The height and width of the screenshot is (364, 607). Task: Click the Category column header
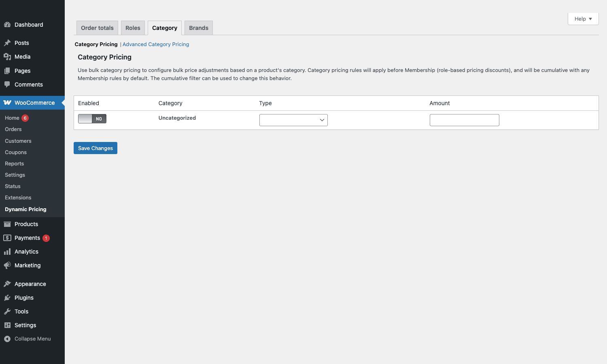click(x=170, y=103)
